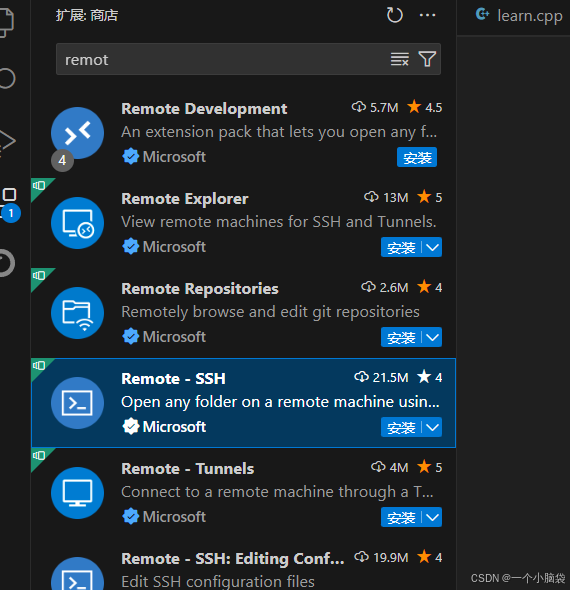Open the Search view in the activity bar

point(8,78)
